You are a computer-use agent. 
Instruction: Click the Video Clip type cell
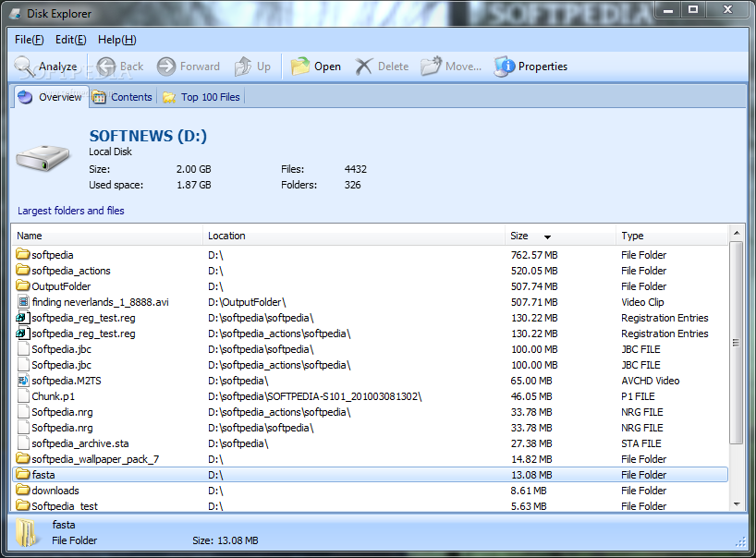coord(642,302)
